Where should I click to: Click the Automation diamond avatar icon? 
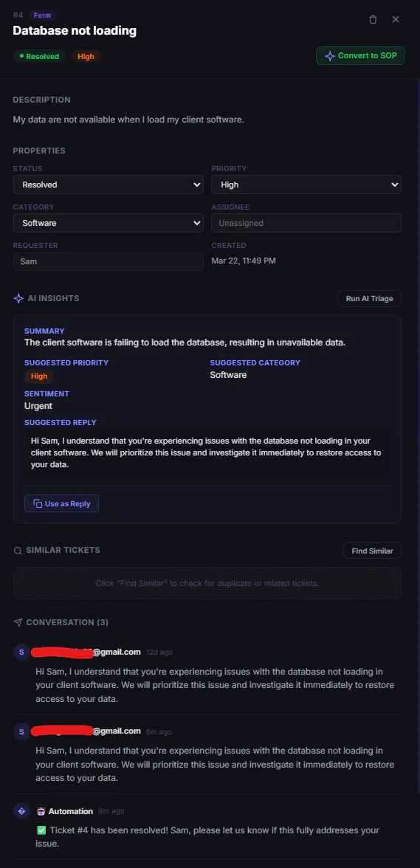coord(21,811)
